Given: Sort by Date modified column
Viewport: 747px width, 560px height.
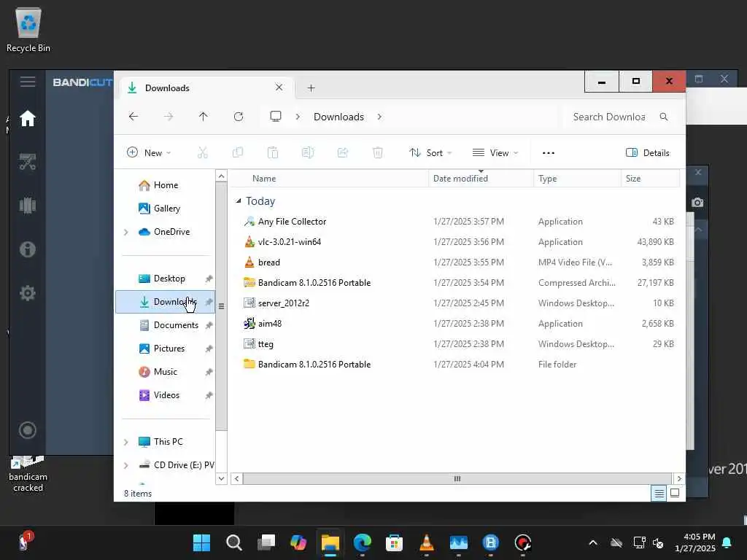Looking at the screenshot, I should click(x=481, y=179).
